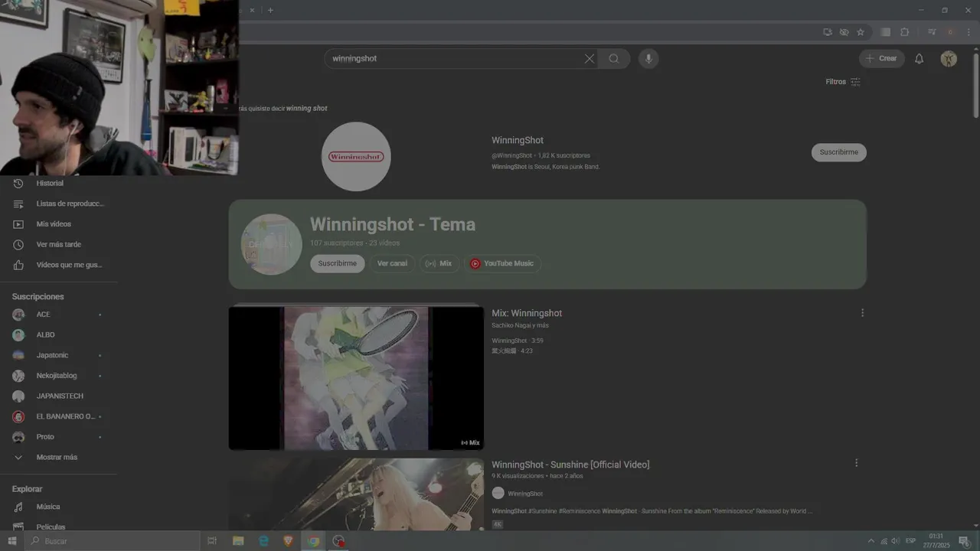Screen dimensions: 980x551
Task: Open the media control icon in Chrome toolbar
Action: [x=932, y=32]
